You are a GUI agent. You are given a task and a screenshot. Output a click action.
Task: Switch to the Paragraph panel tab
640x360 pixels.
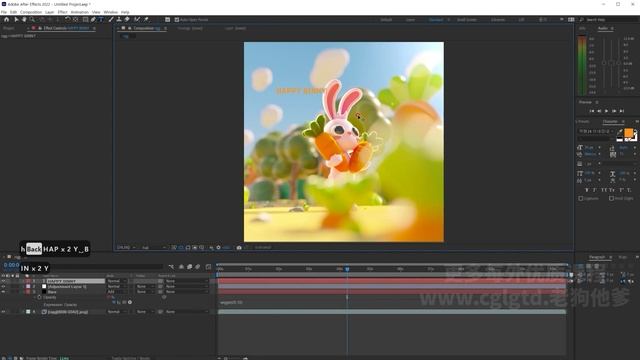point(597,257)
